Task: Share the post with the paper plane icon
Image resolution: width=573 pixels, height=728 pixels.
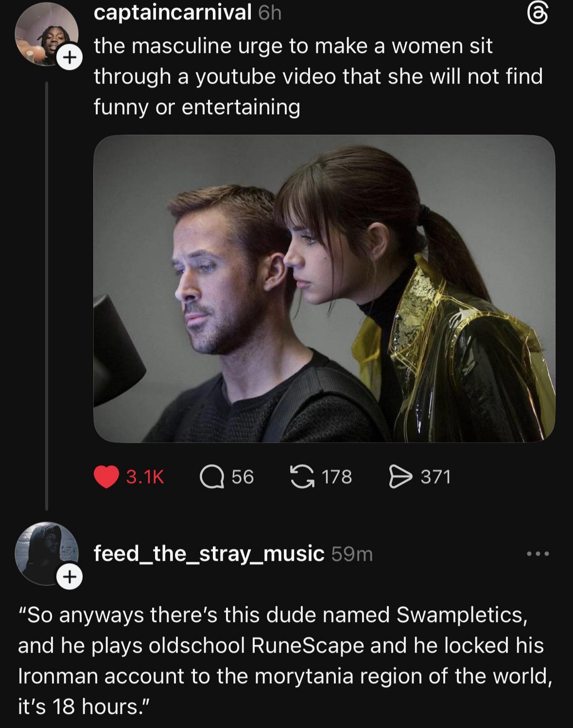Action: pos(400,476)
